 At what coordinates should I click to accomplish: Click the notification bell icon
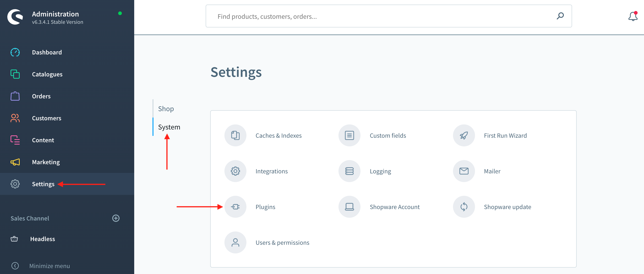[x=633, y=16]
